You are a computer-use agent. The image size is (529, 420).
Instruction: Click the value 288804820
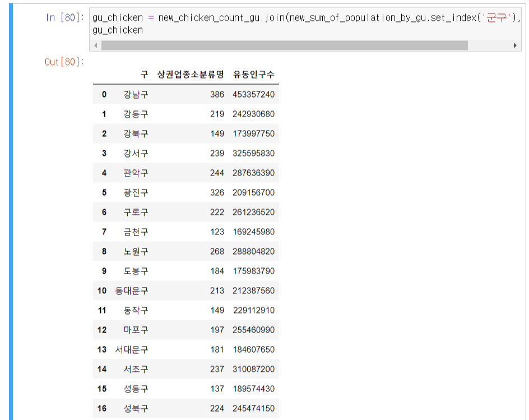[253, 251]
